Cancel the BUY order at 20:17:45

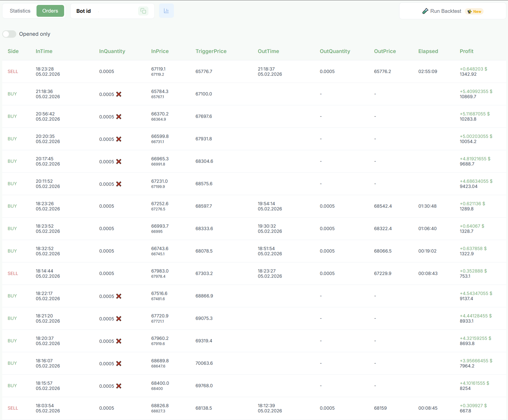coord(119,161)
